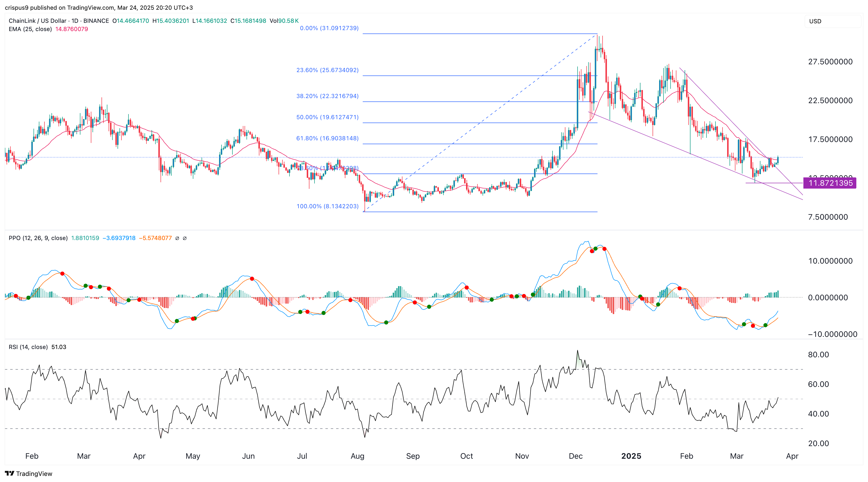This screenshot has height=482, width=868.
Task: Click the closing price C15.1681498
Action: (x=248, y=21)
